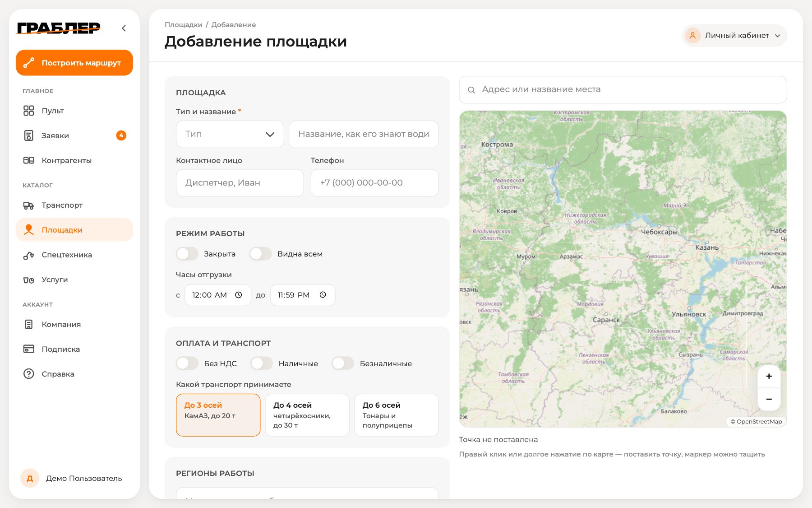The image size is (812, 508).
Task: Open the Компания account page
Action: 74,324
